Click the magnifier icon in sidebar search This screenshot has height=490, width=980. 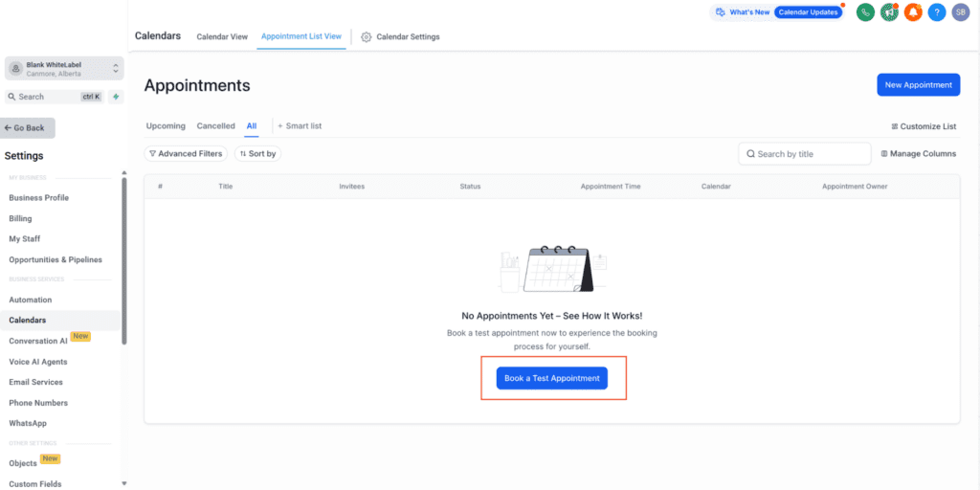pyautogui.click(x=11, y=97)
